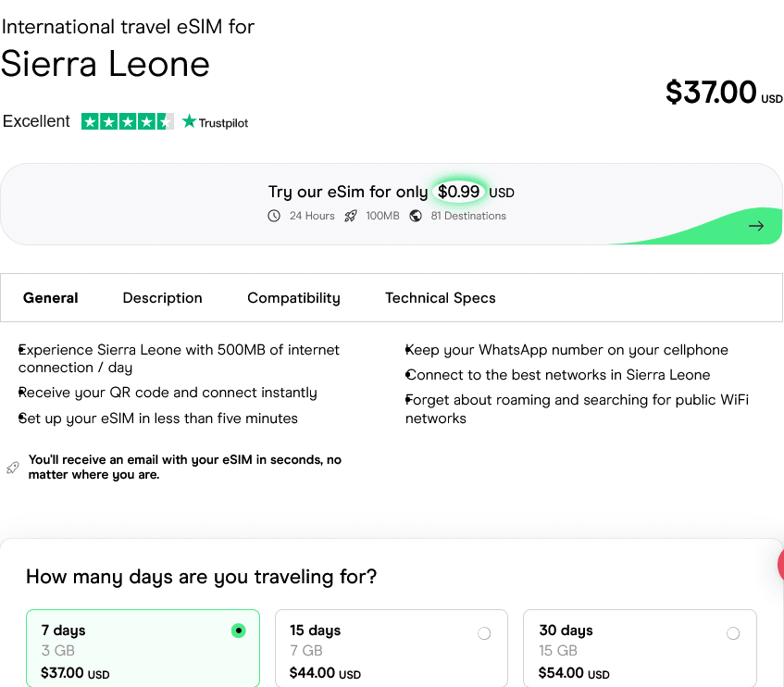
Task: Click the small rocket icon near email notice
Action: click(x=13, y=468)
